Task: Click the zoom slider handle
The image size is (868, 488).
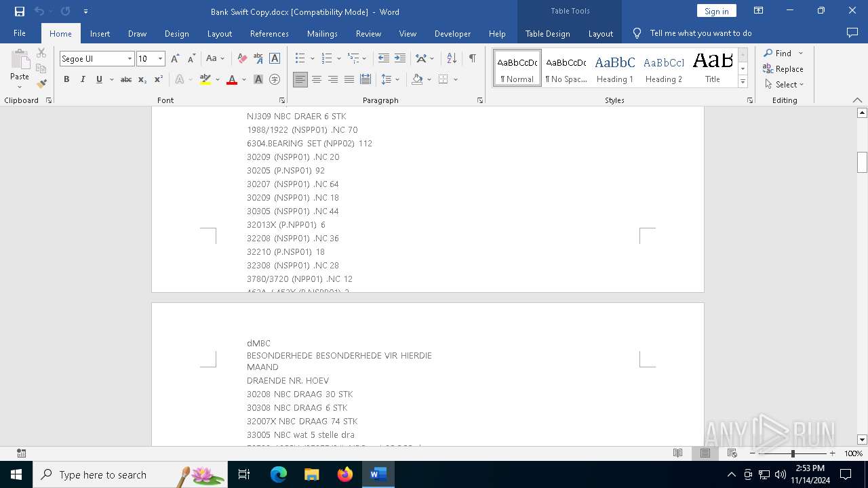Action: [793, 453]
